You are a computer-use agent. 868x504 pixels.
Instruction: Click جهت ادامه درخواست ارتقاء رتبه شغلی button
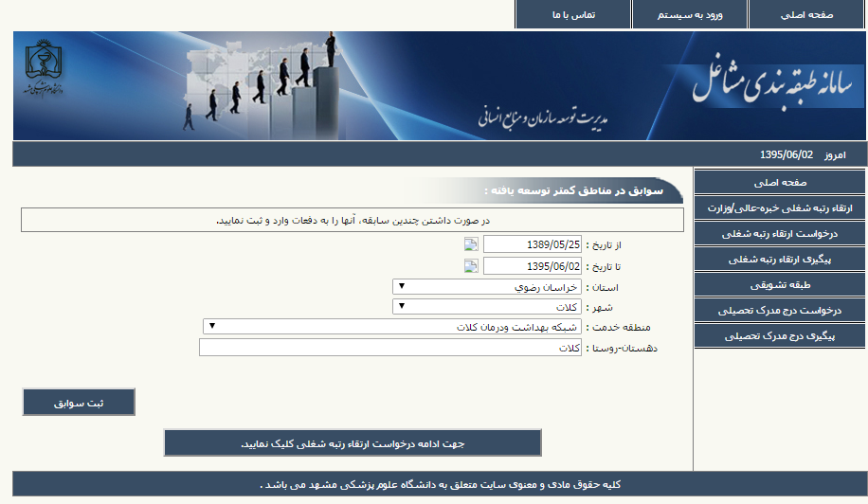coord(353,443)
